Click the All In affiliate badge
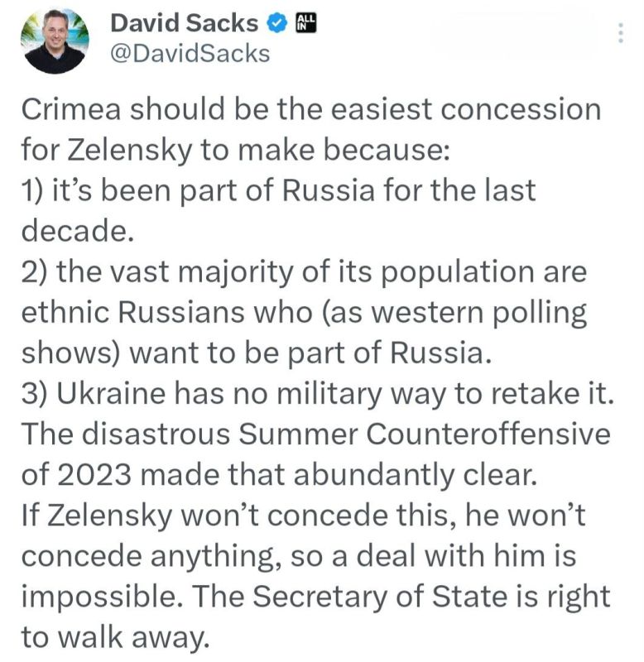Image resolution: width=644 pixels, height=662 pixels. [x=305, y=23]
